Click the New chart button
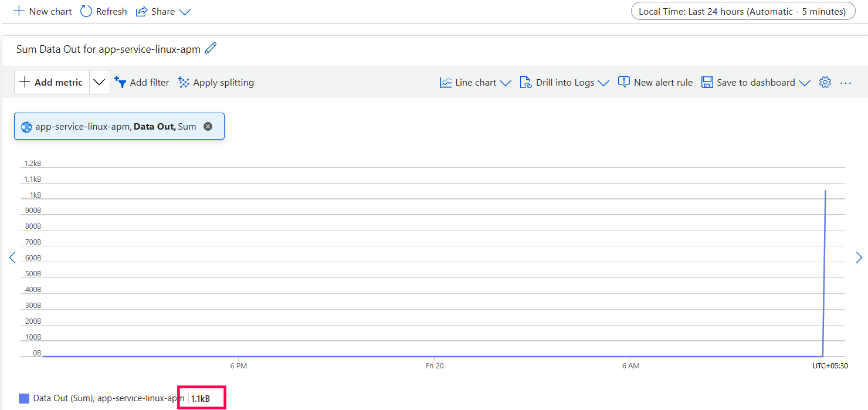 point(43,11)
